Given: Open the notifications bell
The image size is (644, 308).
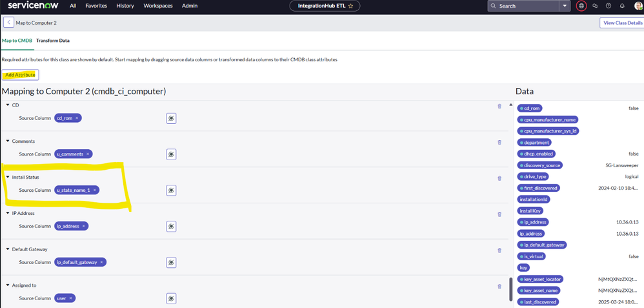Looking at the screenshot, I should click(622, 6).
